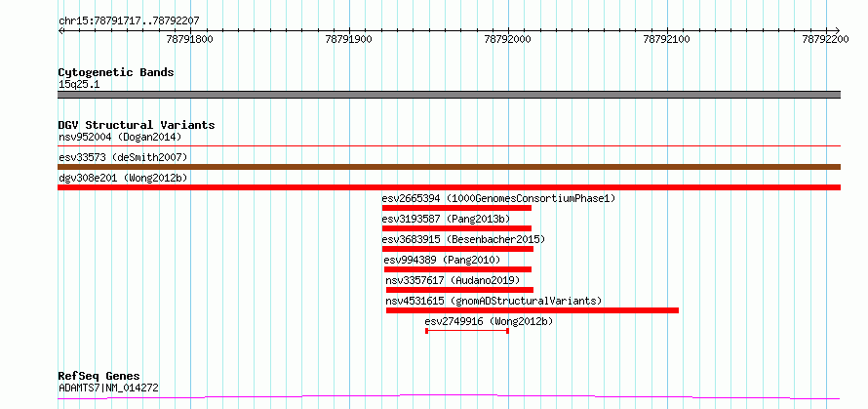868x409 pixels.
Task: Click the nsv952004 (Dogan2014) variant label
Action: (x=120, y=137)
